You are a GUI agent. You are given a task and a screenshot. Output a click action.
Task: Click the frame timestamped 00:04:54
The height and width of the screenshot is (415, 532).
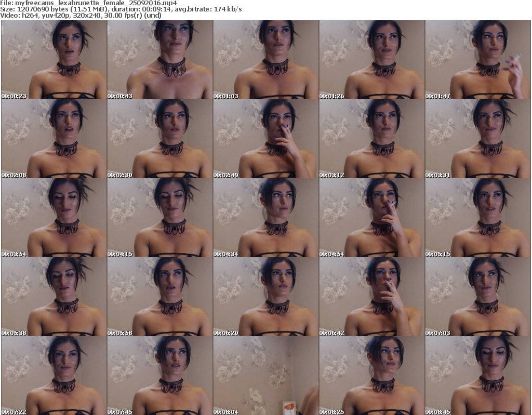tap(372, 218)
